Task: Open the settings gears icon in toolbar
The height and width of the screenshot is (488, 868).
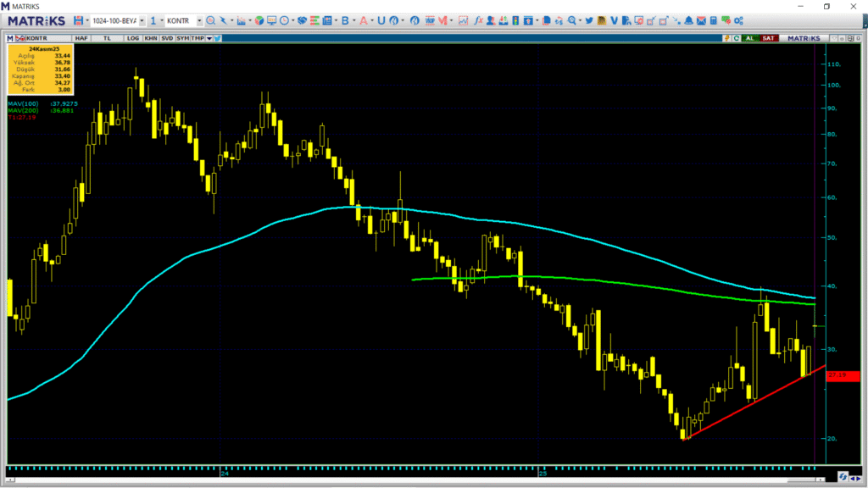Action: coord(738,20)
